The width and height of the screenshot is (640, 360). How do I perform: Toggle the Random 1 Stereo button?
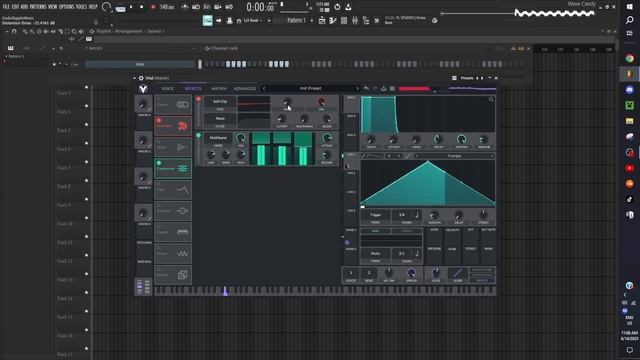point(407,231)
